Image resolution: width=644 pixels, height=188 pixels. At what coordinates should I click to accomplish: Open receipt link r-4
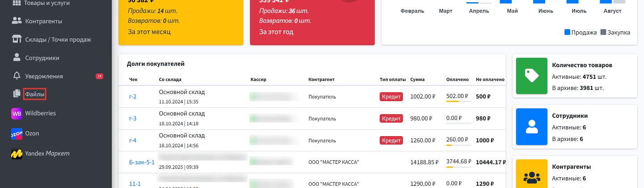(133, 141)
